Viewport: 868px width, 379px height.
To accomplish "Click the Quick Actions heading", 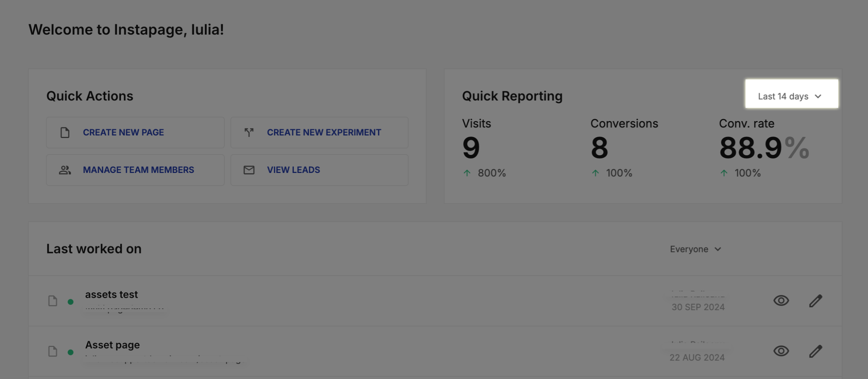I will coord(90,96).
